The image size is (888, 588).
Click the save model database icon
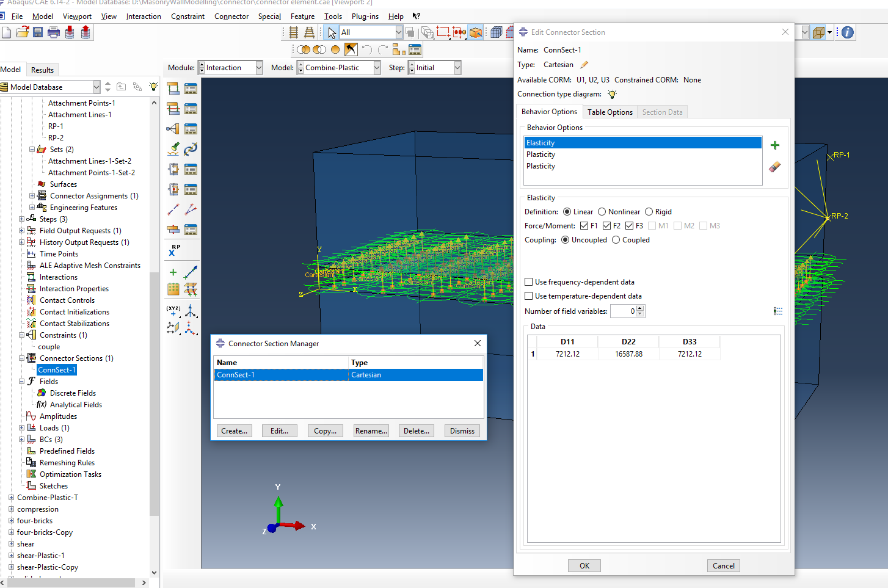(38, 32)
